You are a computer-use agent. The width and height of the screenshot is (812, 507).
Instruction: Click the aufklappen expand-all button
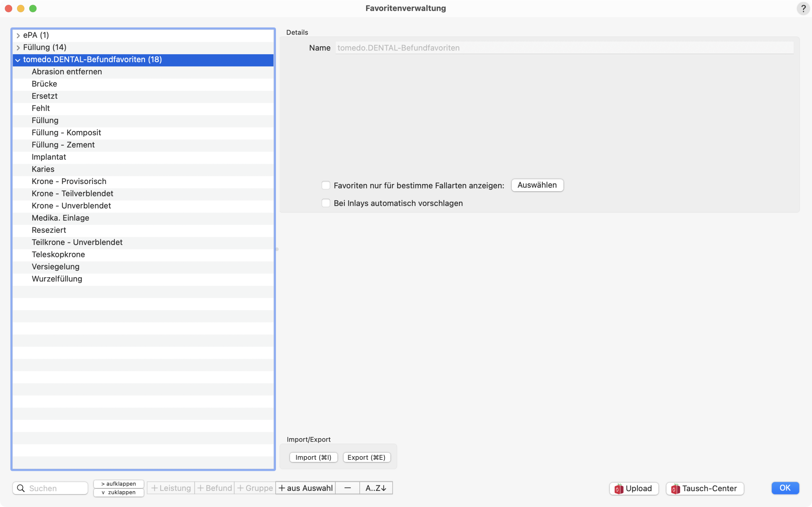[x=119, y=484]
